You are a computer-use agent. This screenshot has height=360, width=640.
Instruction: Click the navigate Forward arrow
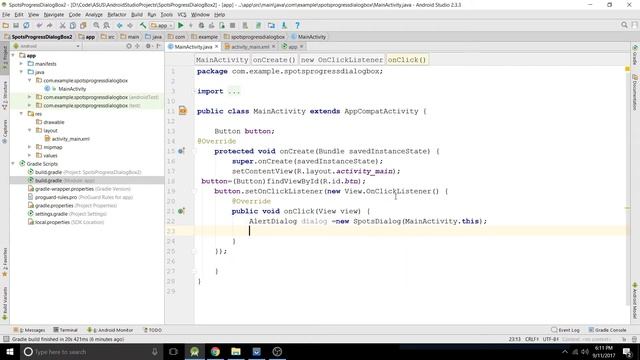[130, 25]
